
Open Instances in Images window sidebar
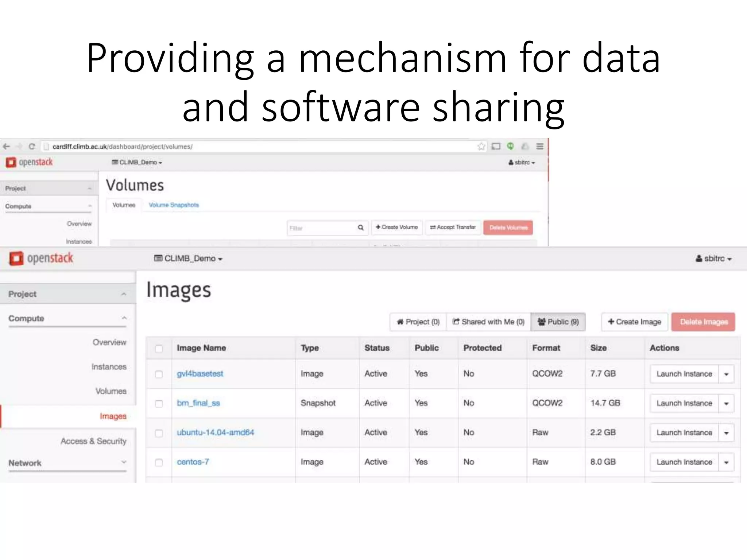109,367
